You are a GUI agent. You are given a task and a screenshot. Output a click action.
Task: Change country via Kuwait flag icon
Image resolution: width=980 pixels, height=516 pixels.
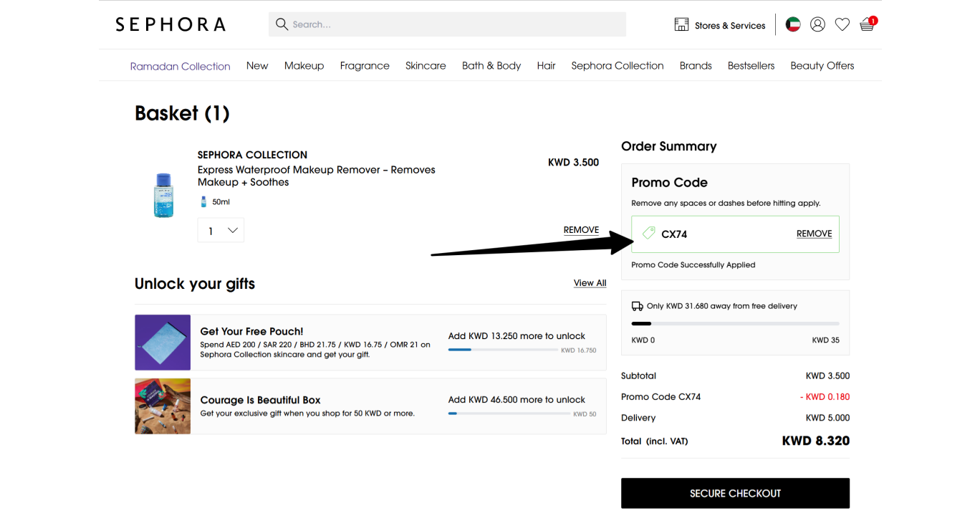[x=793, y=24]
